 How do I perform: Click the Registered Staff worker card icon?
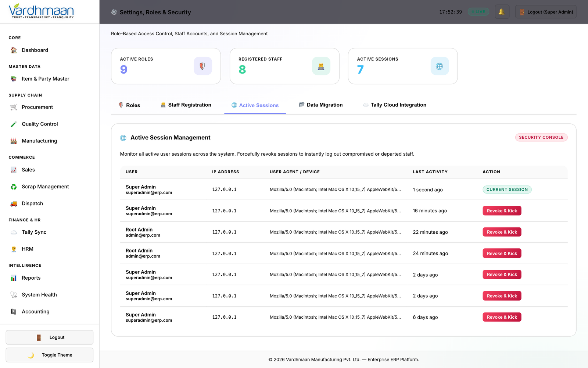point(321,66)
